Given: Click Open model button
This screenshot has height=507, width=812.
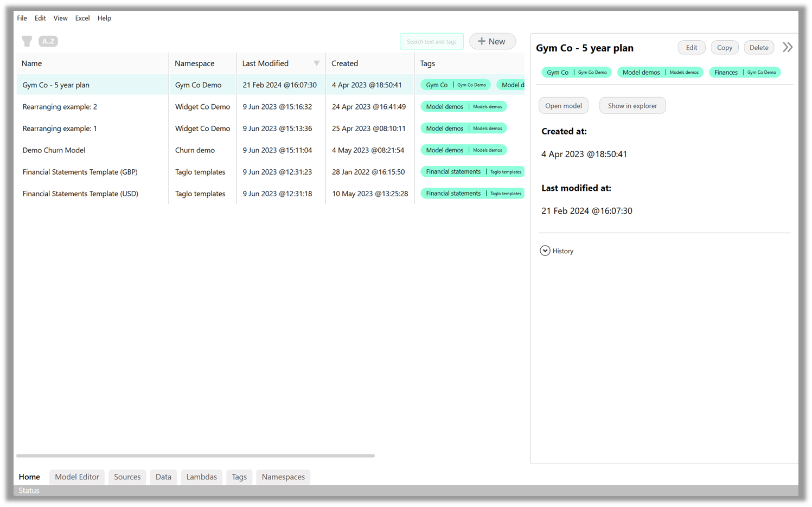Looking at the screenshot, I should click(x=563, y=105).
